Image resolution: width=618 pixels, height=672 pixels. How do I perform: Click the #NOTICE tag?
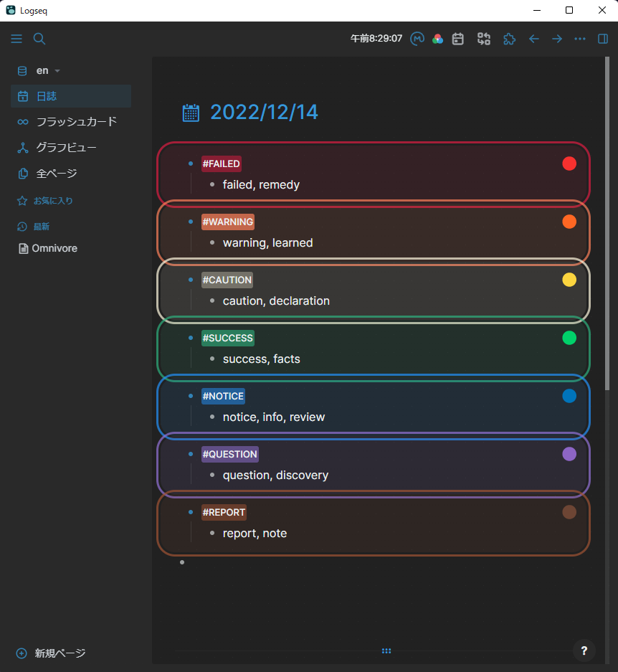pos(223,397)
